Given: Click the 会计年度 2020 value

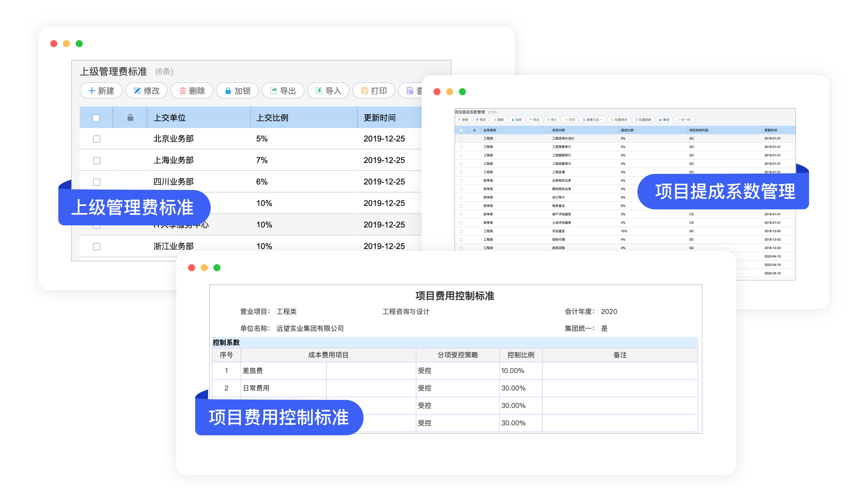Looking at the screenshot, I should (609, 311).
